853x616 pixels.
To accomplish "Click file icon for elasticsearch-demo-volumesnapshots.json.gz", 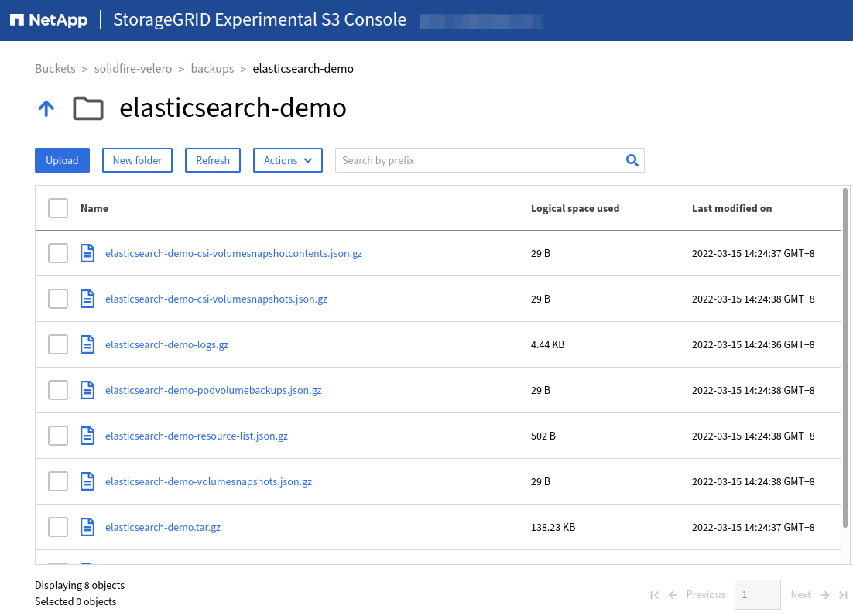I will click(x=87, y=481).
